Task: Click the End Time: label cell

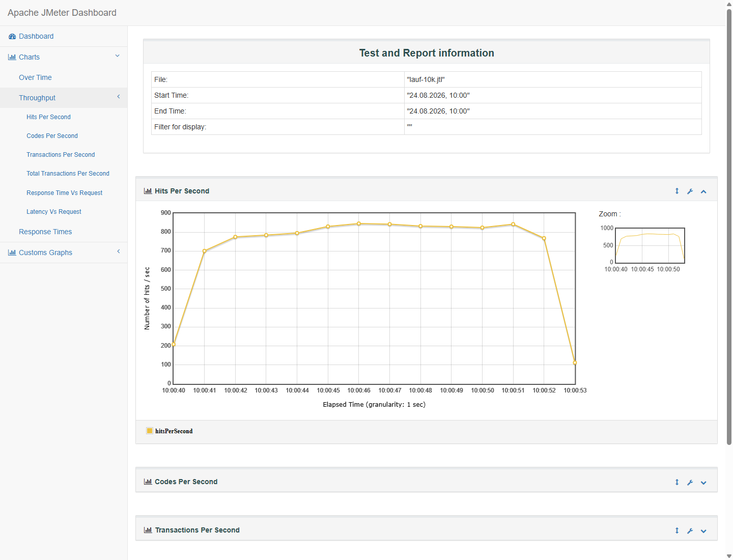Action: click(278, 111)
